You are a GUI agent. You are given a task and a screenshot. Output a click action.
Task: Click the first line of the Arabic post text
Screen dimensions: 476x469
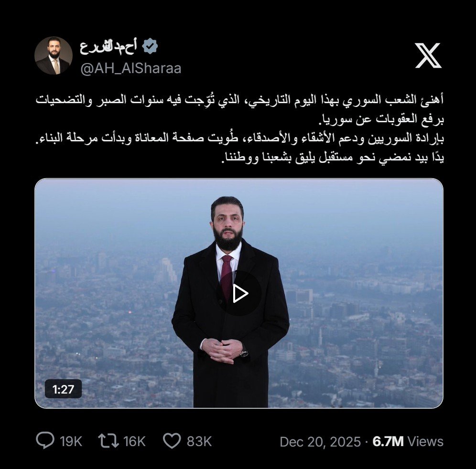coord(240,100)
